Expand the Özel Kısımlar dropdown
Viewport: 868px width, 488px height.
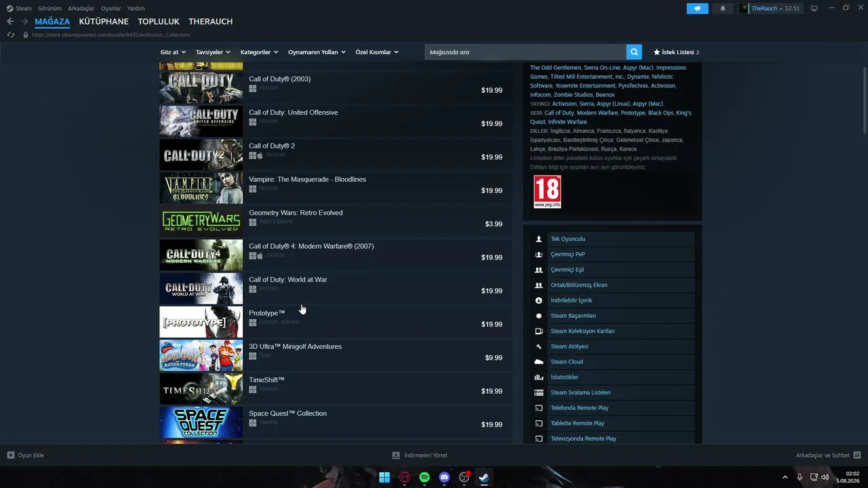coord(377,52)
